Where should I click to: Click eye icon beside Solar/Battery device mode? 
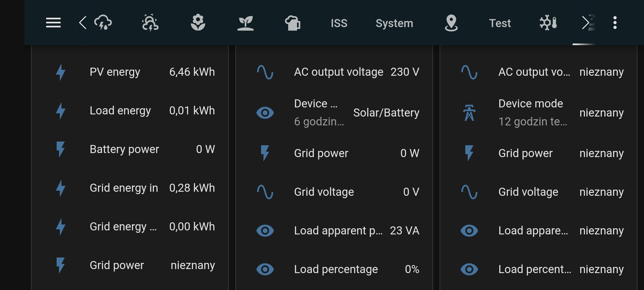pos(265,113)
